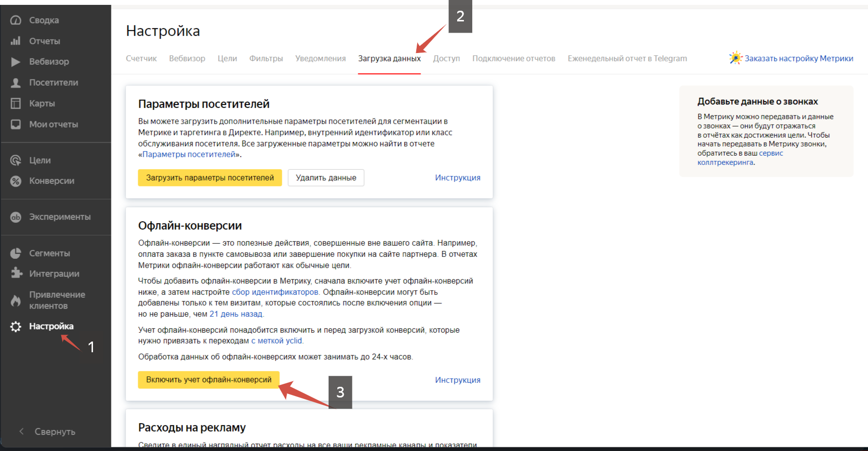The width and height of the screenshot is (868, 451).
Task: Click the Эксперименты ab icon
Action: point(16,217)
